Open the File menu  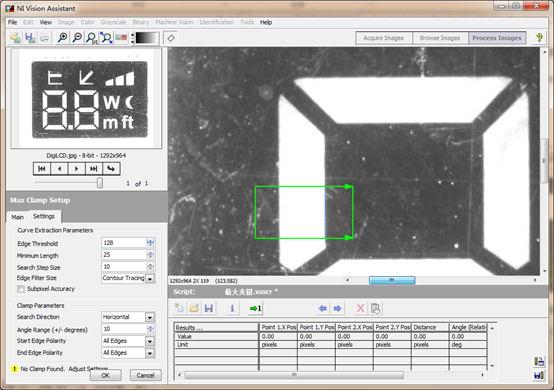13,22
